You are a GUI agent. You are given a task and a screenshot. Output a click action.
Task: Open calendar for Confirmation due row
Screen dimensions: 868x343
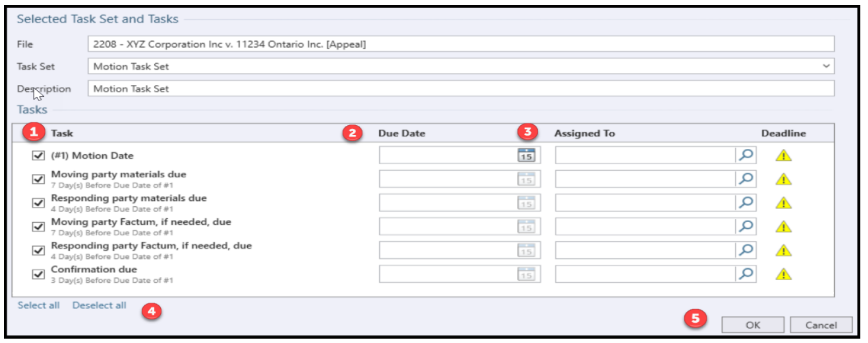point(526,274)
